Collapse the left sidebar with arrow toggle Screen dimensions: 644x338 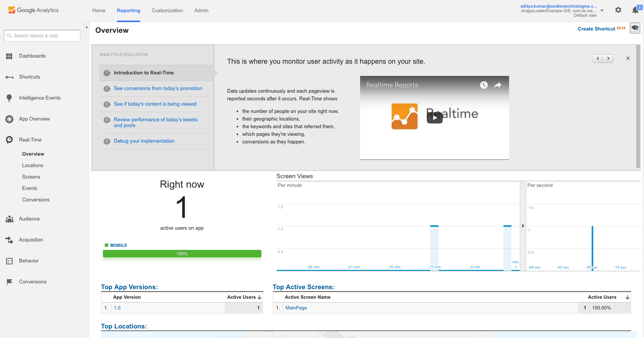coord(87,27)
